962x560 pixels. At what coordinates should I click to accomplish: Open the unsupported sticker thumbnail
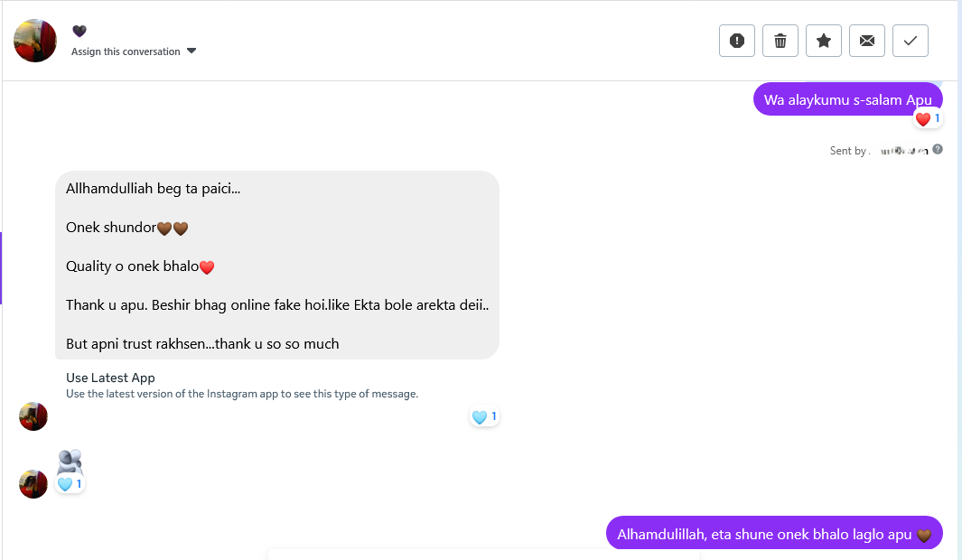pyautogui.click(x=70, y=459)
